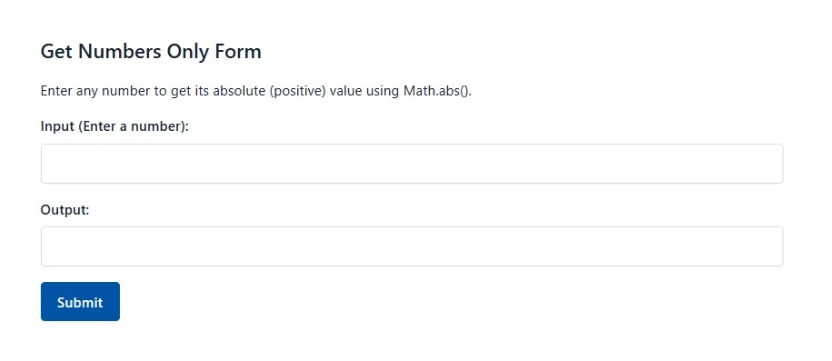The width and height of the screenshot is (832, 361).
Task: Click the 'Get Numbers Only Form' heading
Action: [x=151, y=51]
